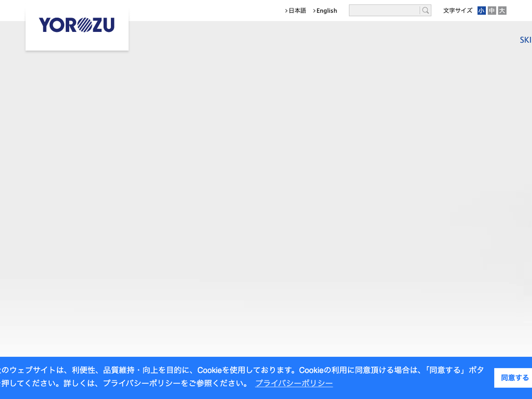Click the SKIP link on the right
This screenshot has height=399, width=532.
click(525, 40)
